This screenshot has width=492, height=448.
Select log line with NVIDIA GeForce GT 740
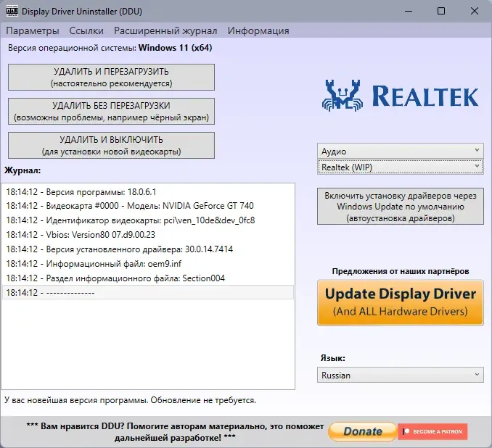click(x=148, y=206)
